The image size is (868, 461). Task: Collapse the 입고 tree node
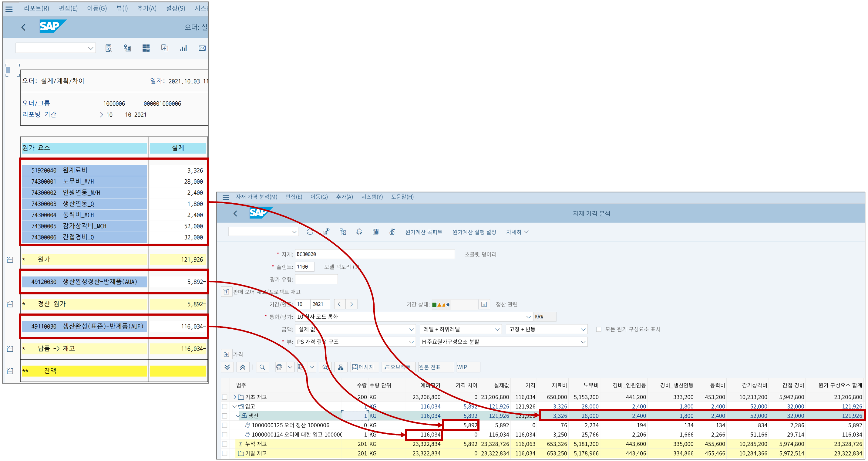click(x=234, y=406)
